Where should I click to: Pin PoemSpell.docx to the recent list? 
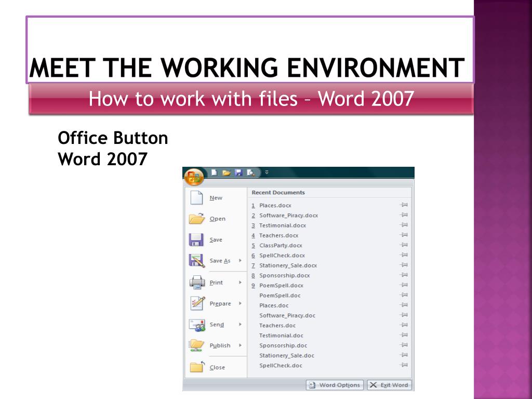pyautogui.click(x=404, y=285)
